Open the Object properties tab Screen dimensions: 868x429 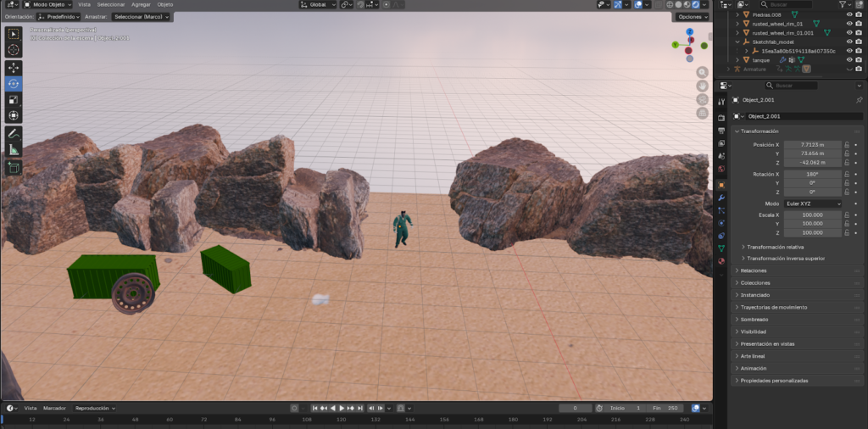[x=721, y=185]
